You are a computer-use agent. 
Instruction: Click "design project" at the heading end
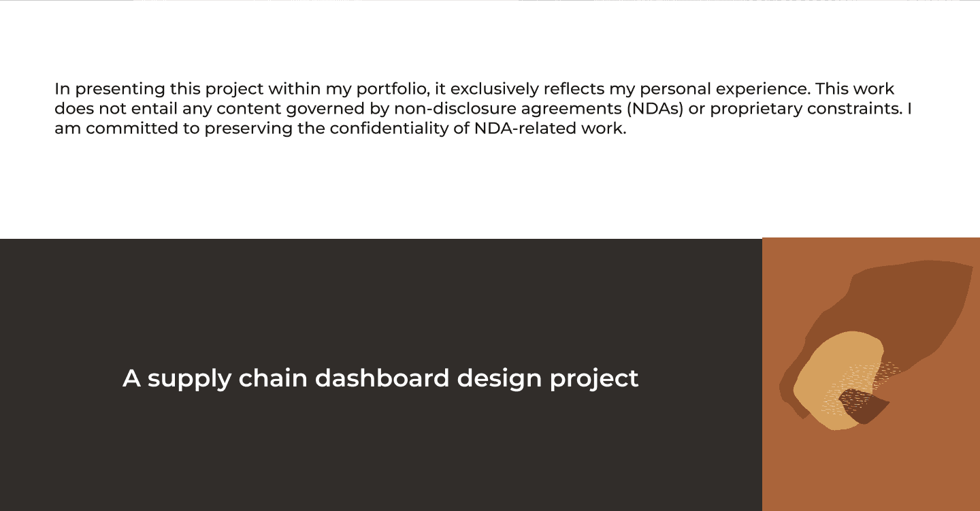pos(548,378)
